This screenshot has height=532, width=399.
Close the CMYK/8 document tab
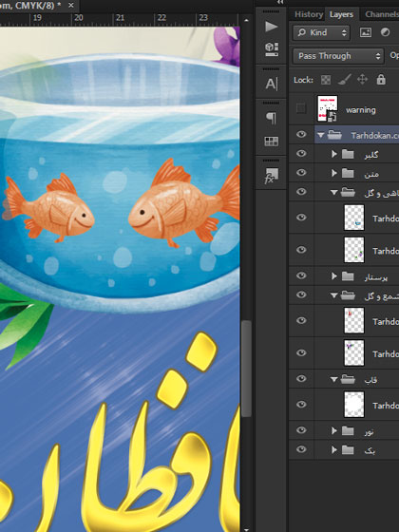[71, 6]
